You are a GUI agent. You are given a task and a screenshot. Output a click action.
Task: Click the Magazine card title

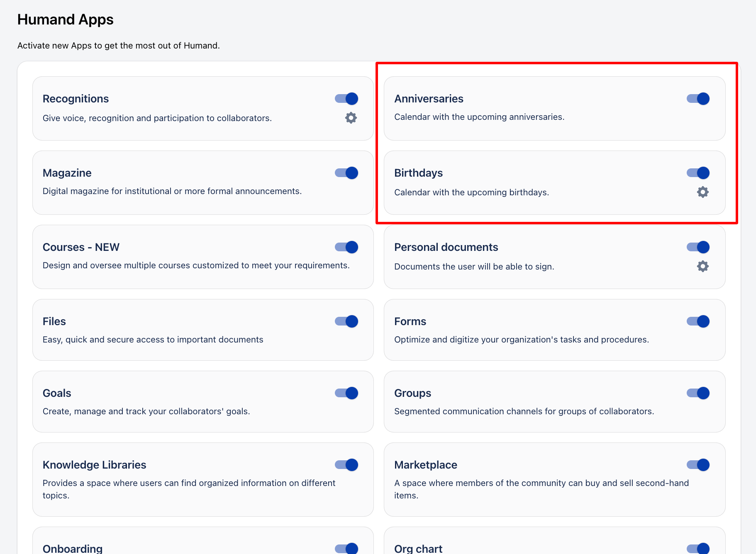pyautogui.click(x=67, y=173)
